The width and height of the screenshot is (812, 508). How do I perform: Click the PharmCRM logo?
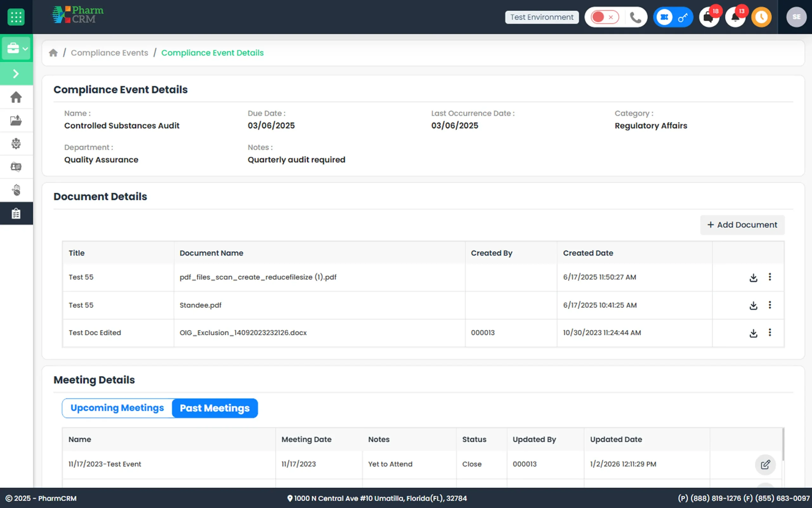pos(78,15)
